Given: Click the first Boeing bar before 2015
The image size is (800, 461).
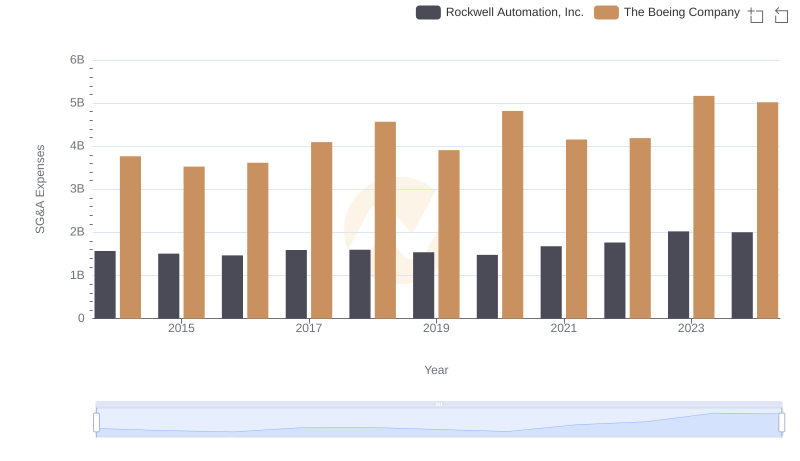Looking at the screenshot, I should pyautogui.click(x=130, y=237).
